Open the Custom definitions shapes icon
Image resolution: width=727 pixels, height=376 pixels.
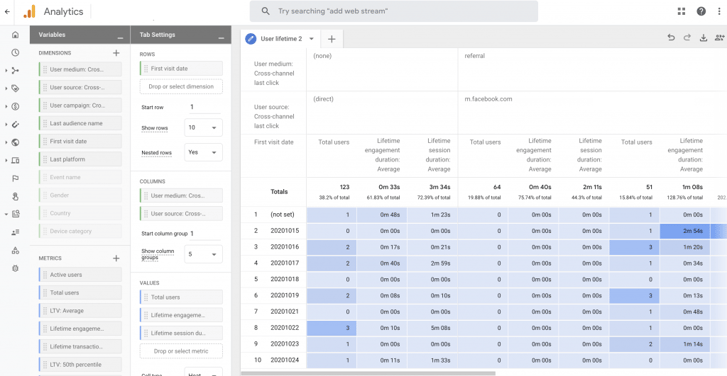click(15, 250)
